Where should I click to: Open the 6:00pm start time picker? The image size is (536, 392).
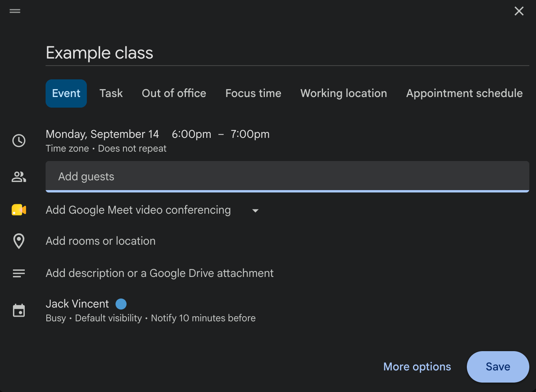[191, 134]
